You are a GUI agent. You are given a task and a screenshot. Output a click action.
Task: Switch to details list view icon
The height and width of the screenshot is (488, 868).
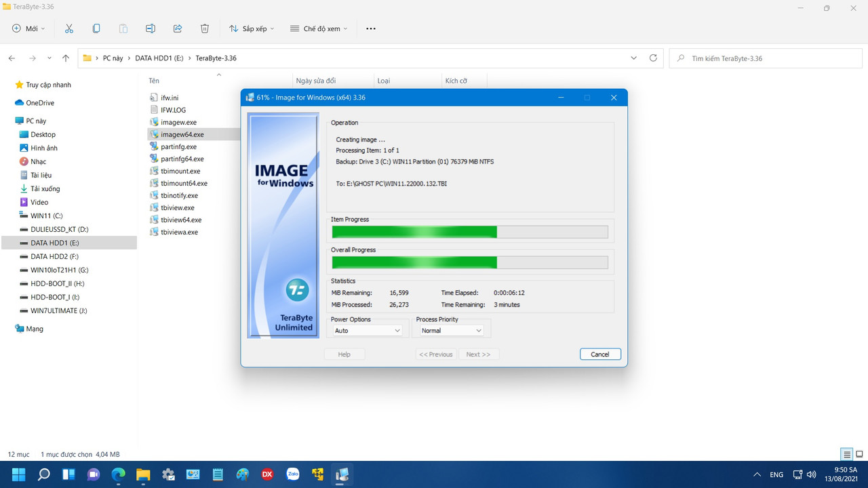pos(847,454)
